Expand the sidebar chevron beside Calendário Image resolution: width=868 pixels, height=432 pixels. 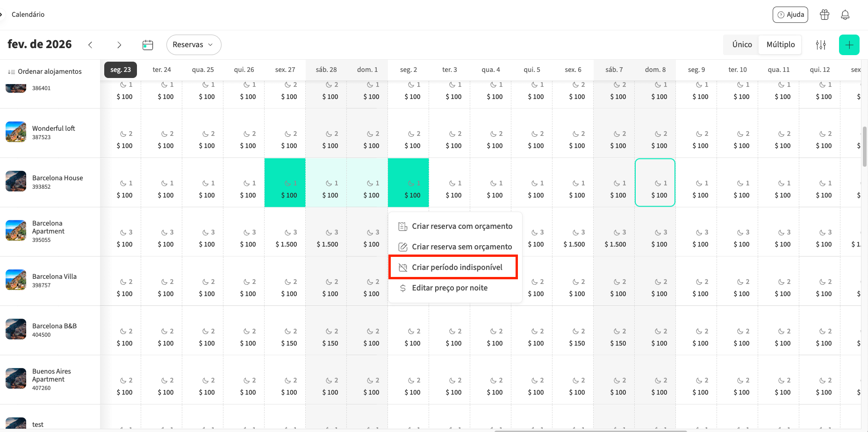point(1,14)
